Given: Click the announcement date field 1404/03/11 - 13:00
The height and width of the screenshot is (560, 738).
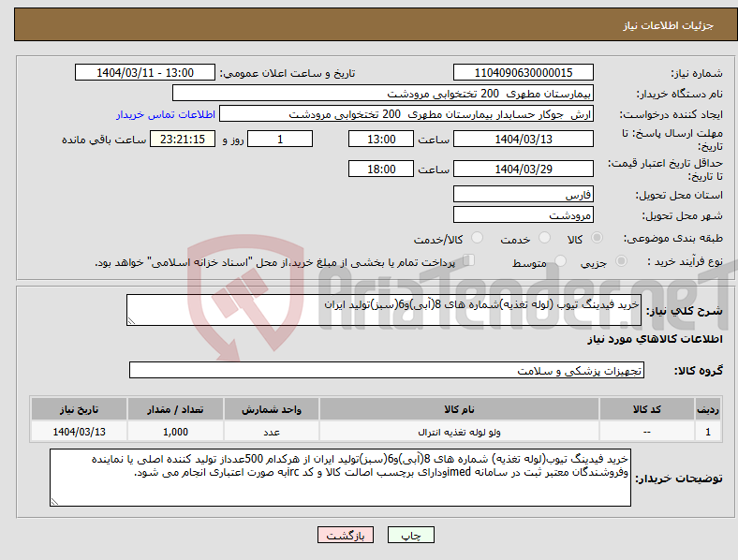Looking at the screenshot, I should pos(145,72).
